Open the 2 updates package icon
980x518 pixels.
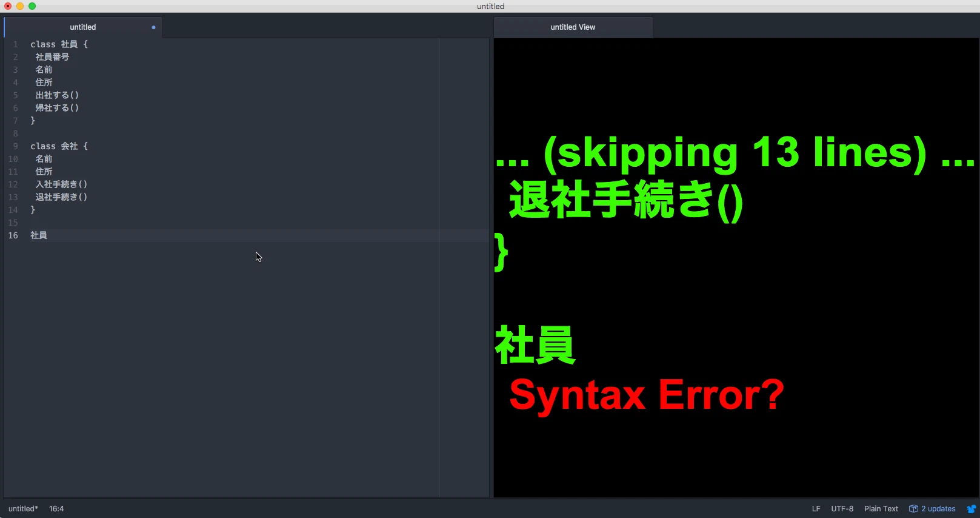pos(913,509)
